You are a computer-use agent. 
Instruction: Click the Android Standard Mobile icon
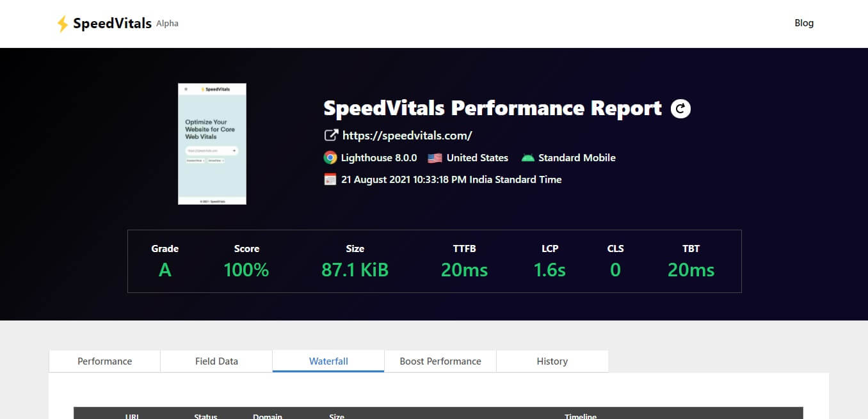(x=527, y=157)
